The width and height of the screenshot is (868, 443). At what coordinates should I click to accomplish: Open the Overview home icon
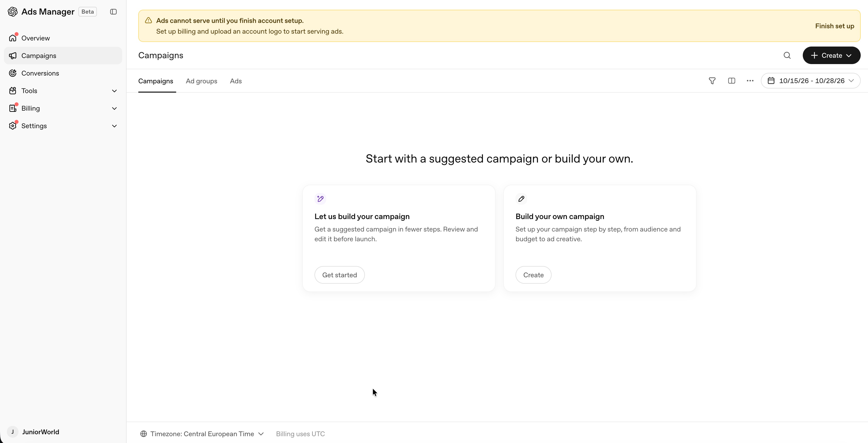(13, 38)
